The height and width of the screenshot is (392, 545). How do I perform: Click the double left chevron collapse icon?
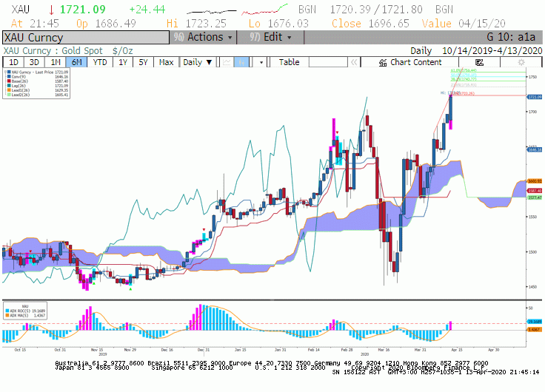354,62
